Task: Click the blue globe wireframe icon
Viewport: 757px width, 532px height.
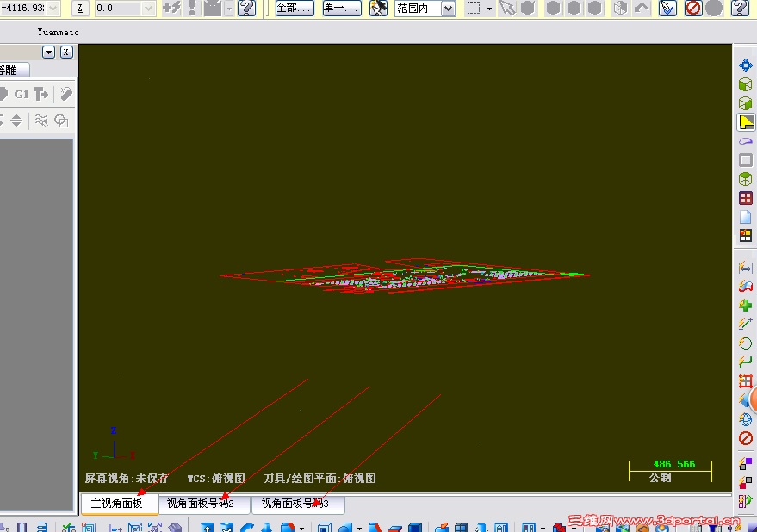Action: (746, 419)
